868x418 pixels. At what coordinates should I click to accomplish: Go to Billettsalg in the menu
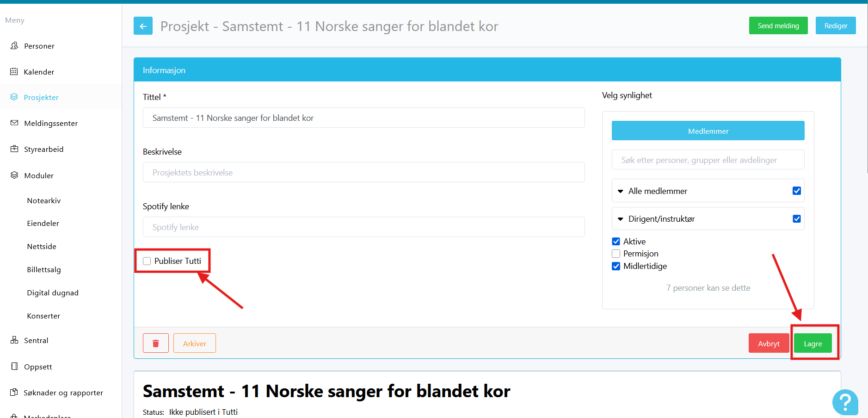(44, 269)
